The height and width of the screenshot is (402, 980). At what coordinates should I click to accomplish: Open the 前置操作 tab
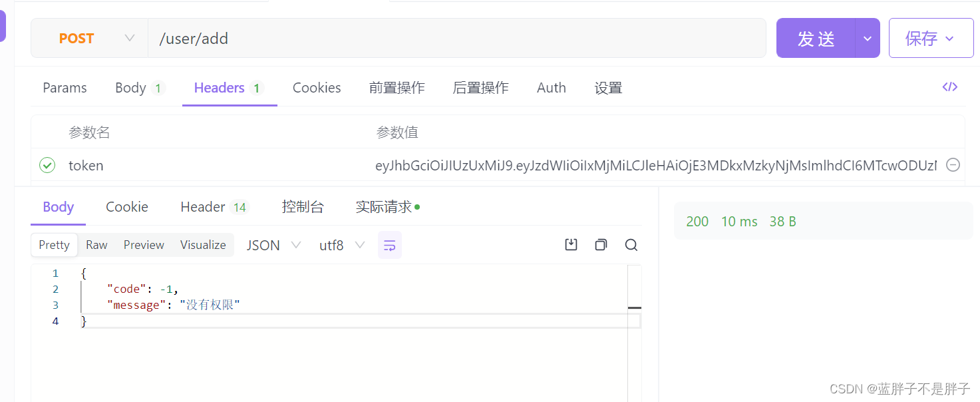(397, 88)
